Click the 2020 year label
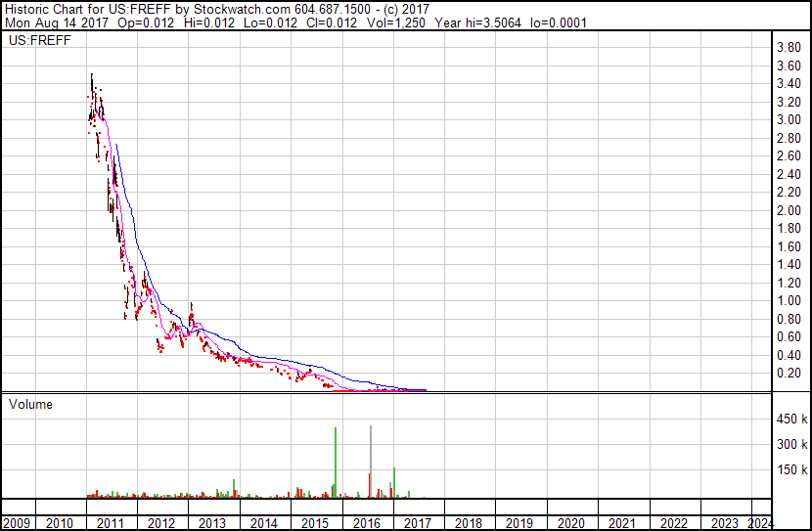The height and width of the screenshot is (531, 812). (571, 523)
